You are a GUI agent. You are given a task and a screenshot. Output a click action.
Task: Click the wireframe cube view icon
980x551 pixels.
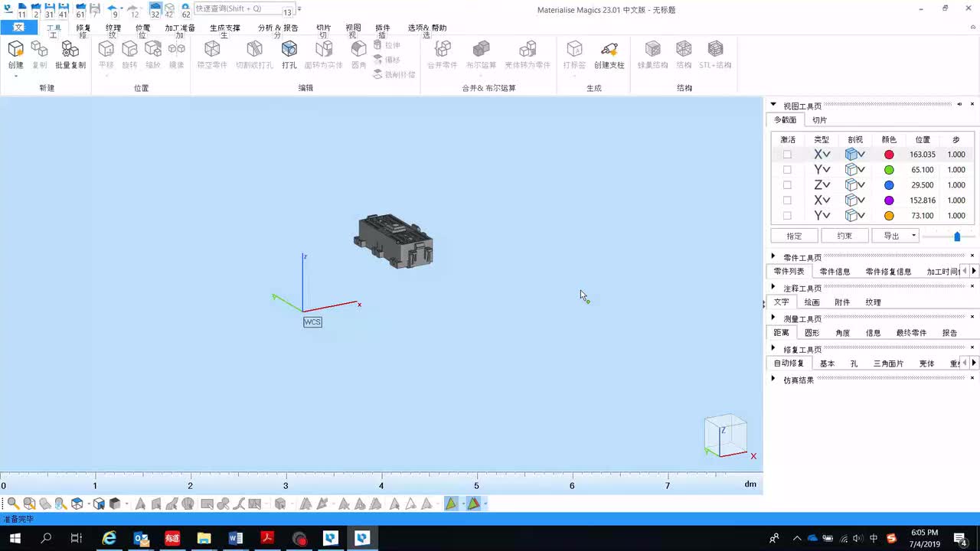[x=77, y=504]
